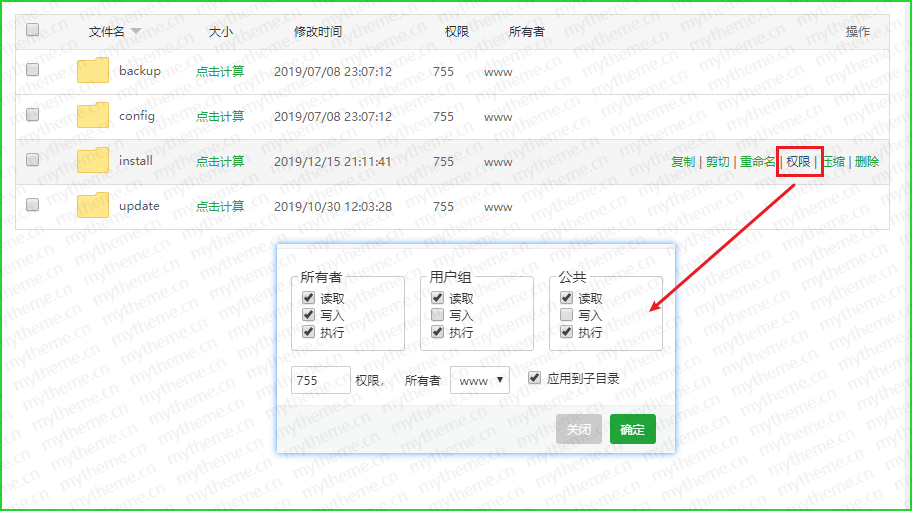The height and width of the screenshot is (511, 912).
Task: Open the backup folder icon
Action: pyautogui.click(x=93, y=71)
